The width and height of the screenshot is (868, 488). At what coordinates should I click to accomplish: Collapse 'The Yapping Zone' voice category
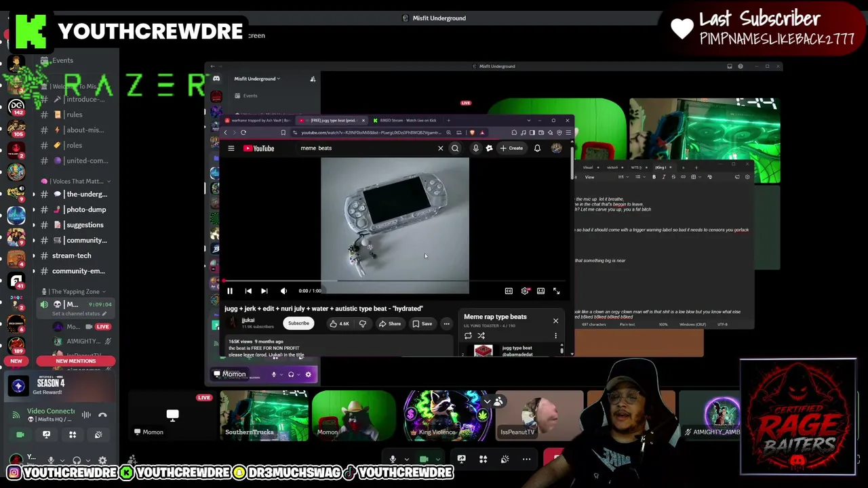pyautogui.click(x=75, y=291)
